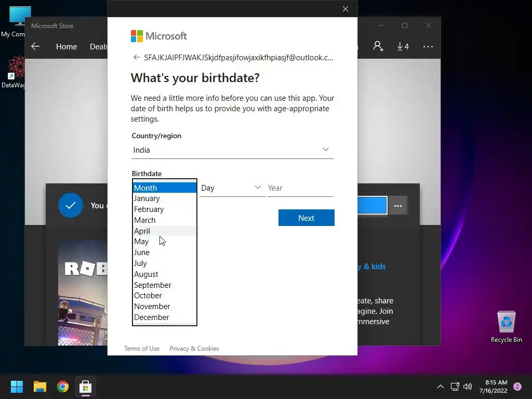This screenshot has width=532, height=399.
Task: Show hidden system tray icons
Action: [x=441, y=387]
